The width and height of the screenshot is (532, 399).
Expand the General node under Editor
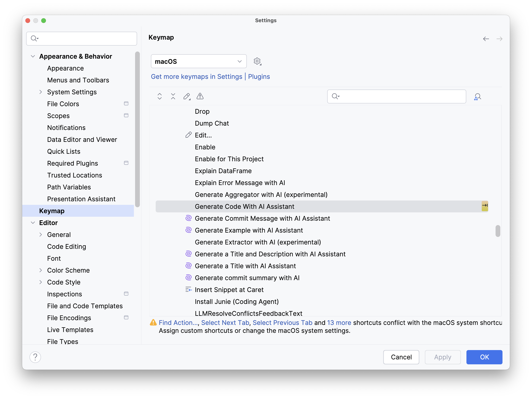[41, 235]
